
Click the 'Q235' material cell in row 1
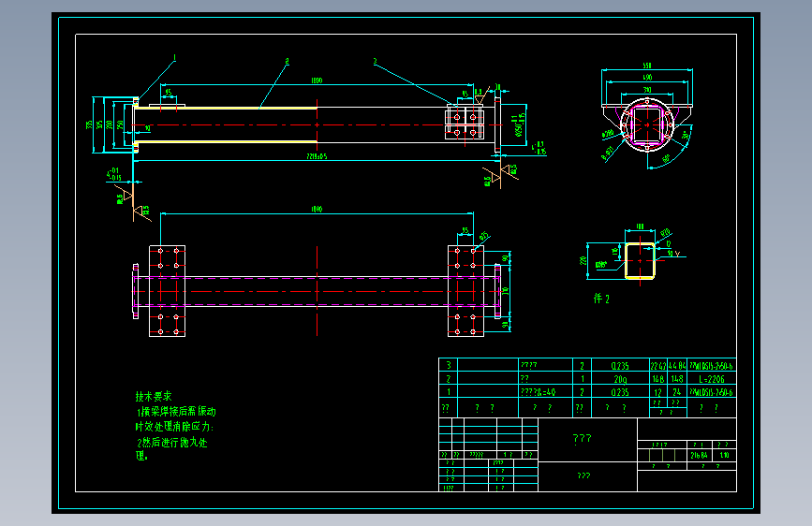pyautogui.click(x=620, y=392)
